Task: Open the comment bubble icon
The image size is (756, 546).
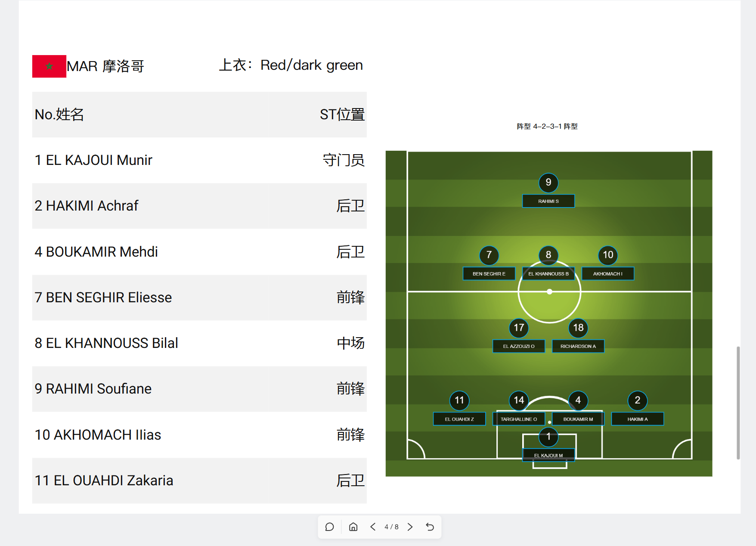Action: [329, 527]
